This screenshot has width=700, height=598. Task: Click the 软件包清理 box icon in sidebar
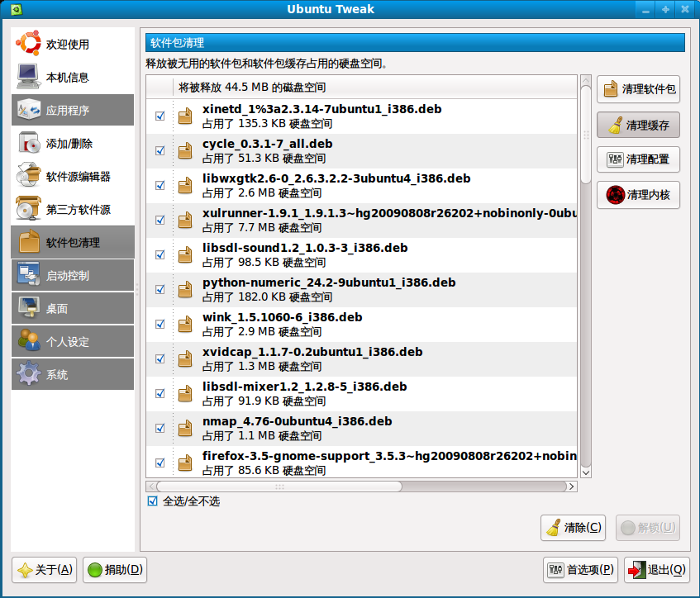(x=29, y=241)
